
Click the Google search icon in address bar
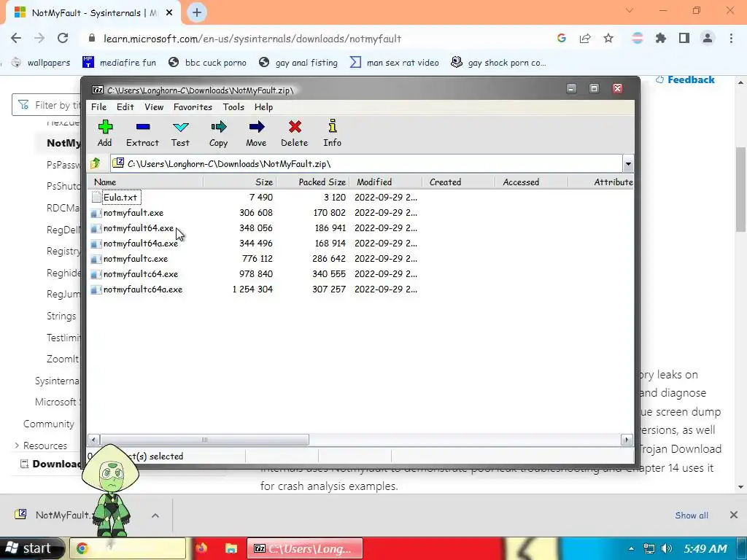pyautogui.click(x=561, y=39)
